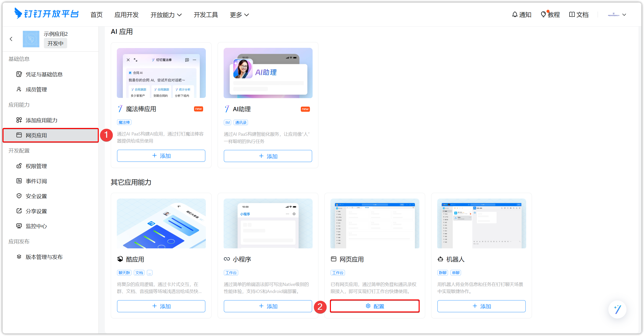The height and width of the screenshot is (336, 644).
Task: Open docs via the book icon
Action: [x=572, y=15]
